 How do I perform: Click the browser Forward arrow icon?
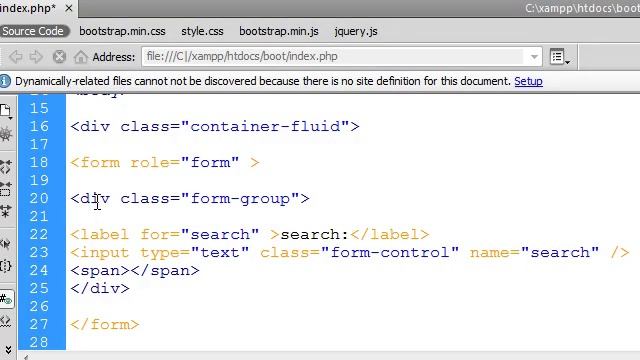[x=36, y=57]
